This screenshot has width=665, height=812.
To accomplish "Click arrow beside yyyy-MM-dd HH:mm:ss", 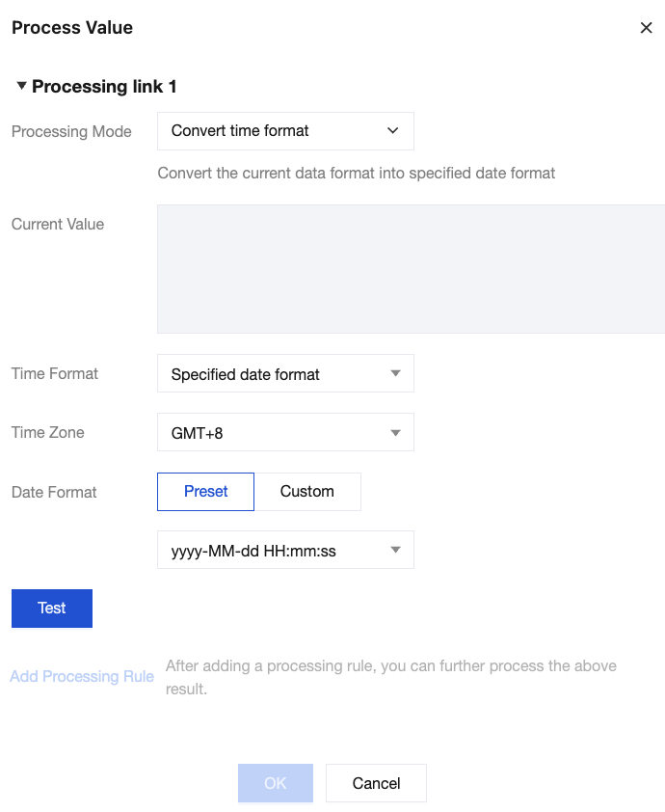I will pos(395,551).
